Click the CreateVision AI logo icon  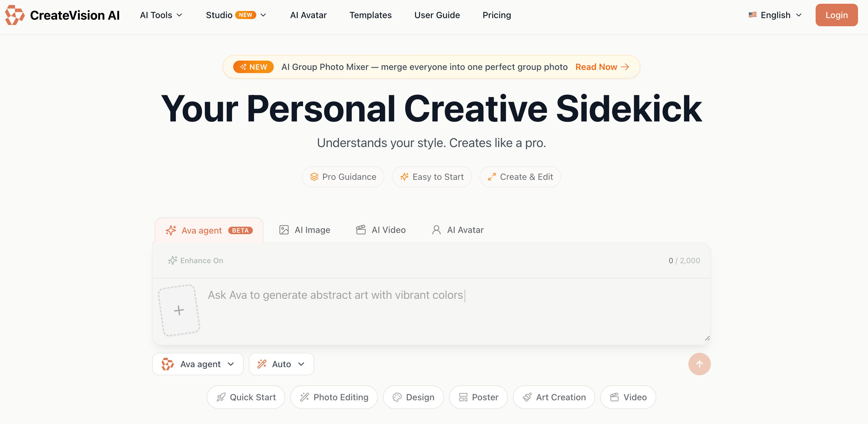tap(15, 15)
